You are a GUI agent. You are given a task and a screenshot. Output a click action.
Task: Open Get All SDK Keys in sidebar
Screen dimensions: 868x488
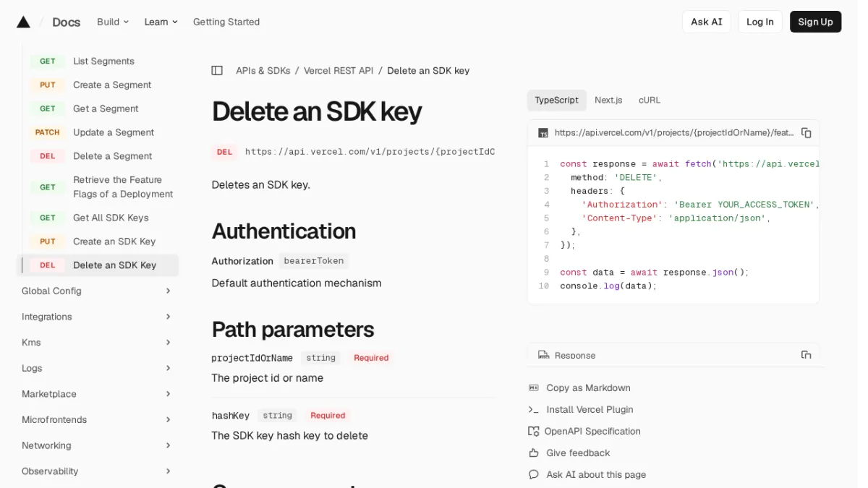point(111,218)
